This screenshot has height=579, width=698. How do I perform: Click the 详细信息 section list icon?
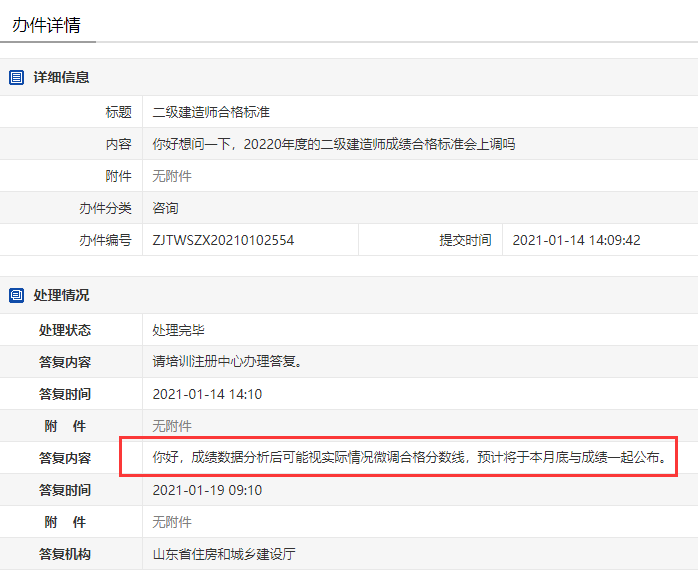16,77
